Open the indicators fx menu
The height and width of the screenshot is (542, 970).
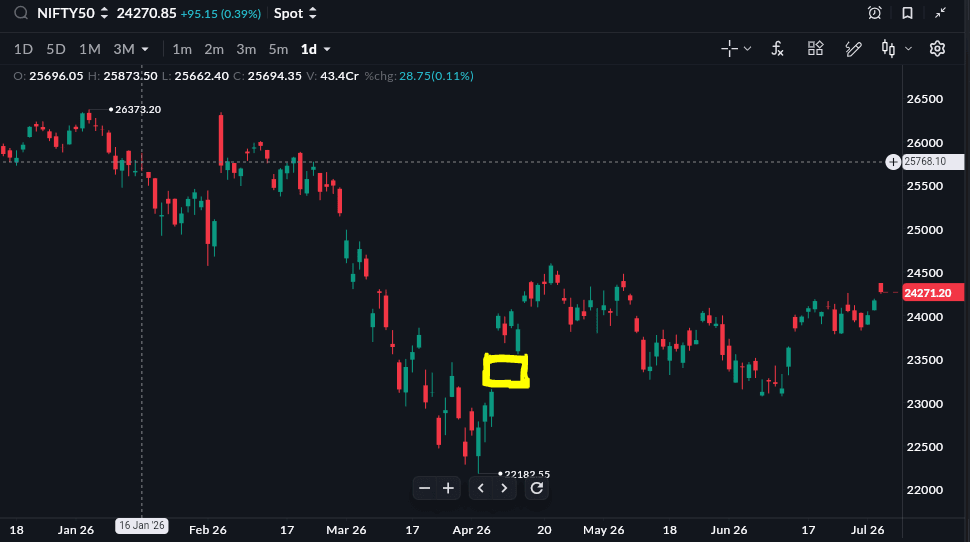[778, 48]
